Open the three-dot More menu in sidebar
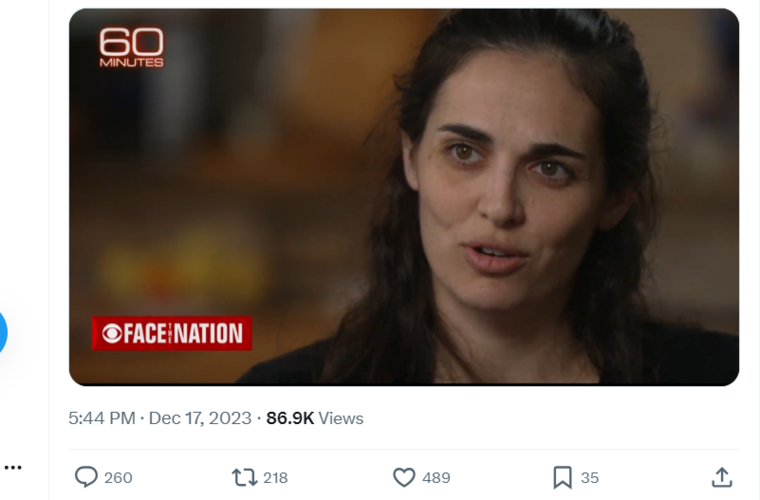 [13, 468]
